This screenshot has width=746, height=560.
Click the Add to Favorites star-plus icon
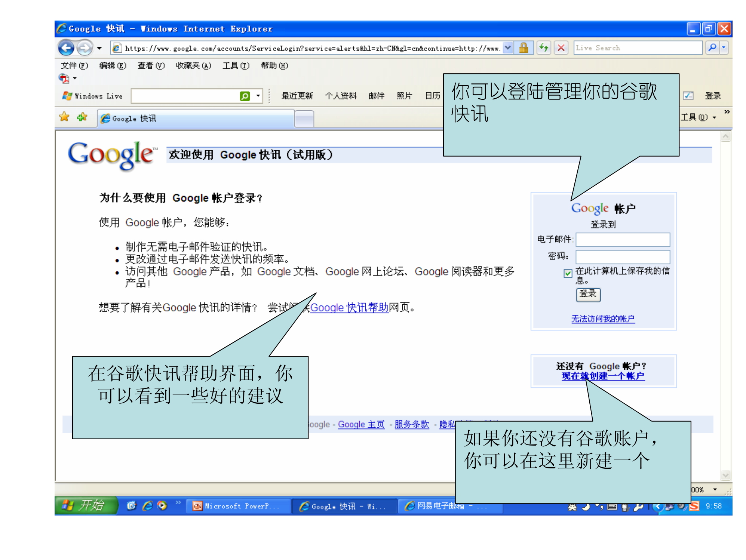point(82,117)
